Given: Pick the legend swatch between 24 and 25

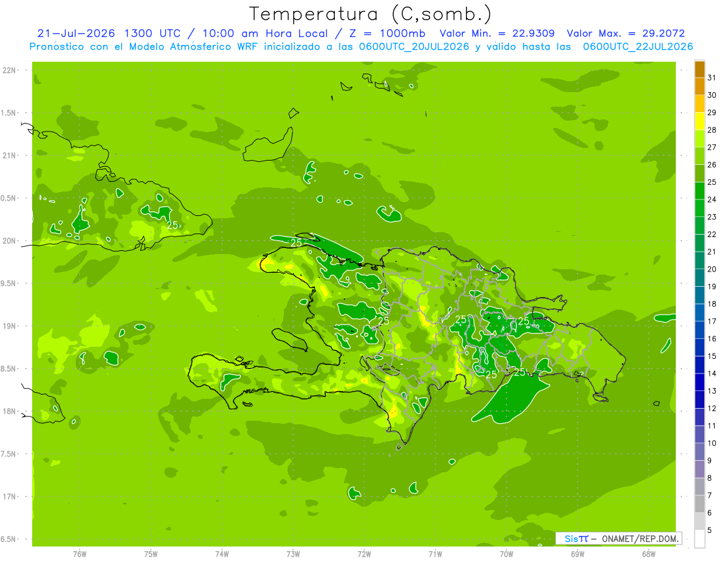Looking at the screenshot, I should pyautogui.click(x=699, y=191).
